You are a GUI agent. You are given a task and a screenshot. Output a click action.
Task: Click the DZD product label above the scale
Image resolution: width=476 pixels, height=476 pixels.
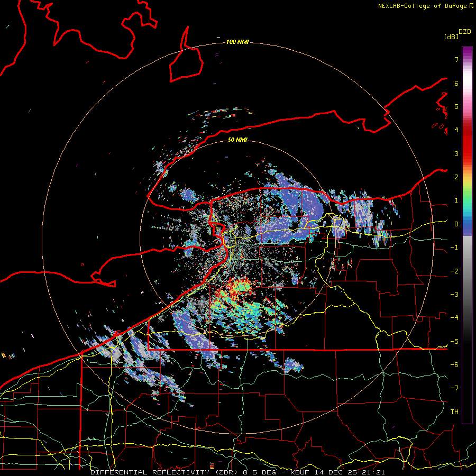pyautogui.click(x=465, y=32)
